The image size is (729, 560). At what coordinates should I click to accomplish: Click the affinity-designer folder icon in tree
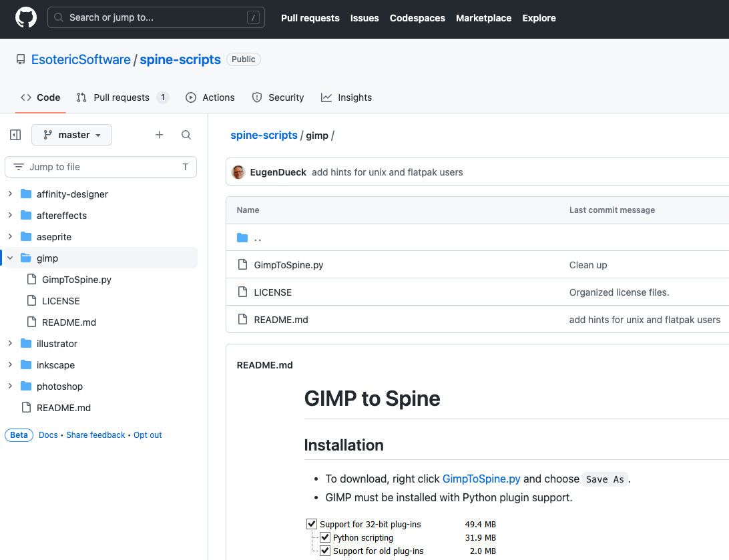click(26, 194)
